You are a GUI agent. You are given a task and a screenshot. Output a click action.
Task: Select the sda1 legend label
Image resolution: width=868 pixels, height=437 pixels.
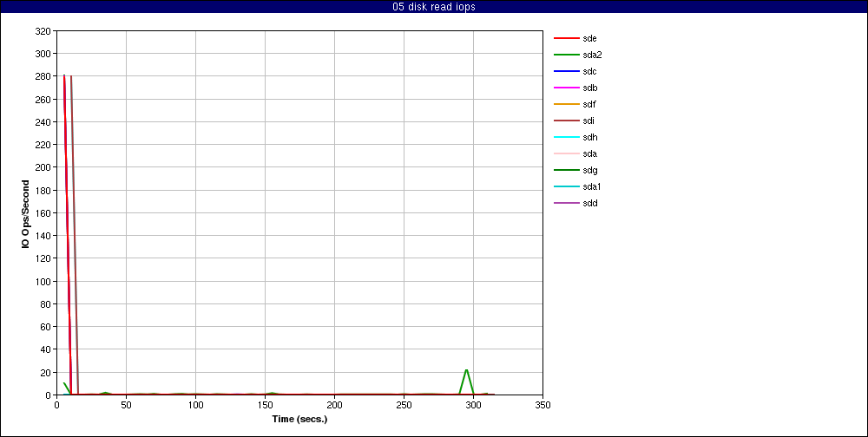pos(592,186)
